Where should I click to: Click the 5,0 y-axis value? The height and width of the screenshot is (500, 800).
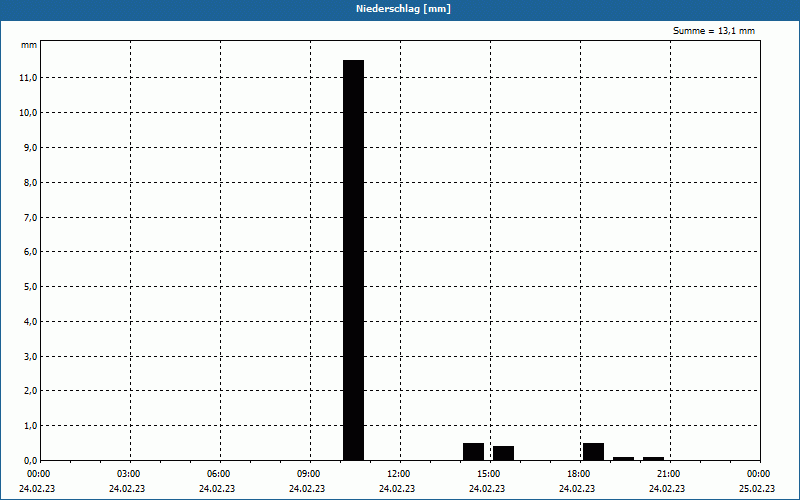30,286
